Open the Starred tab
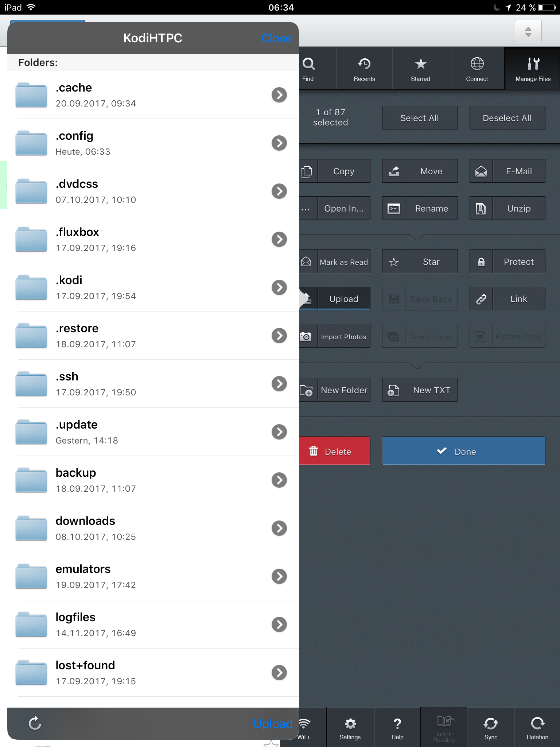This screenshot has height=747, width=560. click(x=420, y=69)
